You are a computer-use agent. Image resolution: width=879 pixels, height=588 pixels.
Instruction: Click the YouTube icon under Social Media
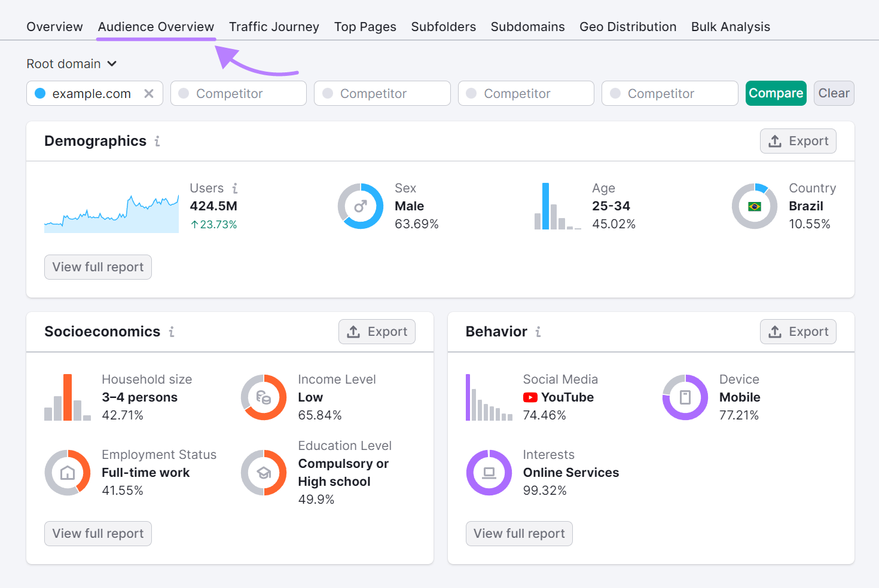530,397
